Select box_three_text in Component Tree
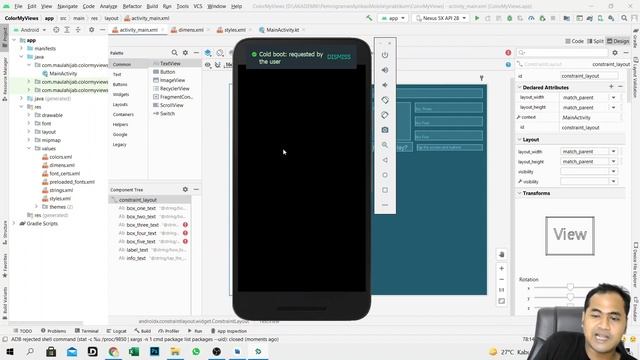The height and width of the screenshot is (360, 640). [142, 225]
